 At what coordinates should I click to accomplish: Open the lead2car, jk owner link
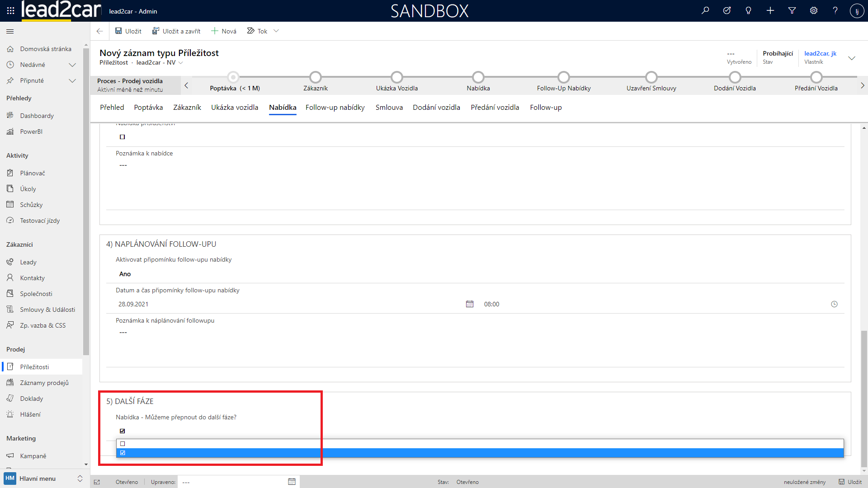pos(820,53)
